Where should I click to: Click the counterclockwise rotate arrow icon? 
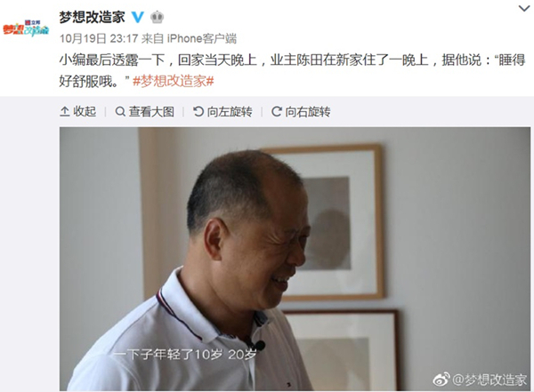click(198, 111)
